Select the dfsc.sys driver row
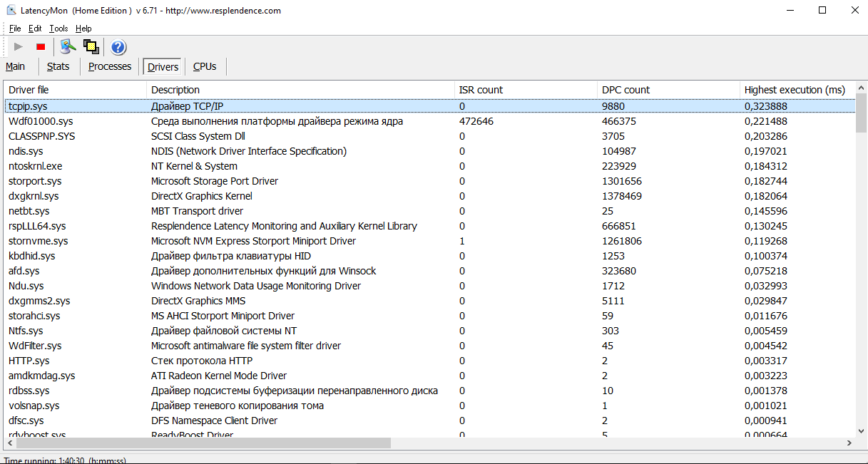This screenshot has height=464, width=868. 429,421
